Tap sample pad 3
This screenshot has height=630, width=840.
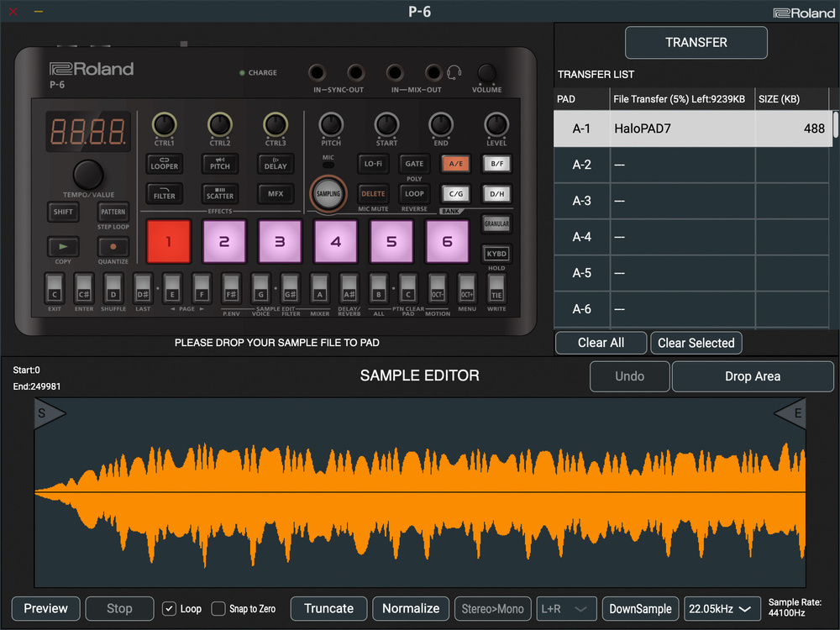(280, 242)
